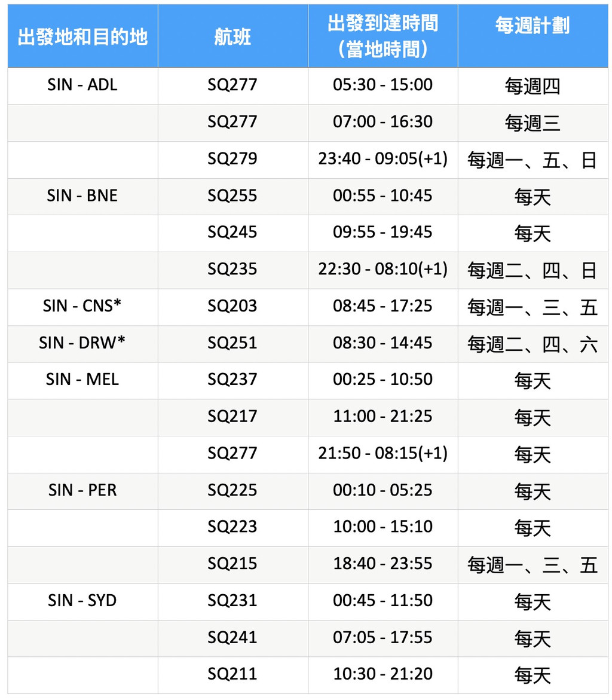Click flight number SQ251

pos(232,344)
